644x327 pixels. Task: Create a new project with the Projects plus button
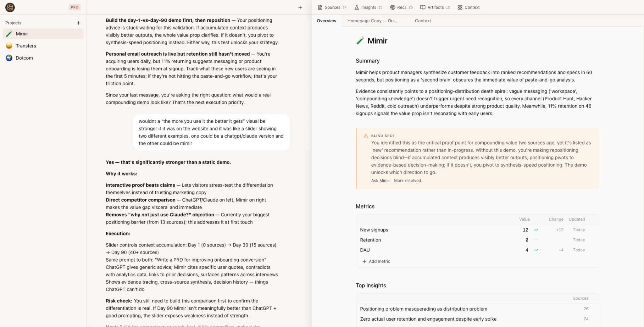[79, 23]
